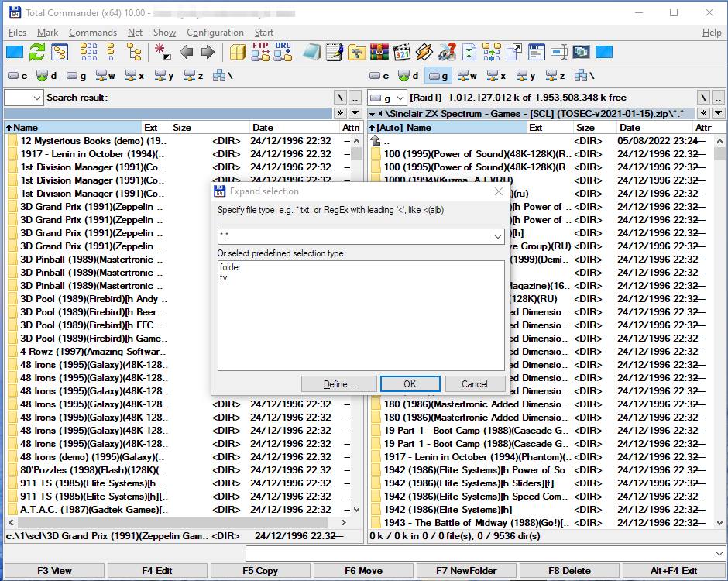Go back with the left arrow icon

coord(187,52)
